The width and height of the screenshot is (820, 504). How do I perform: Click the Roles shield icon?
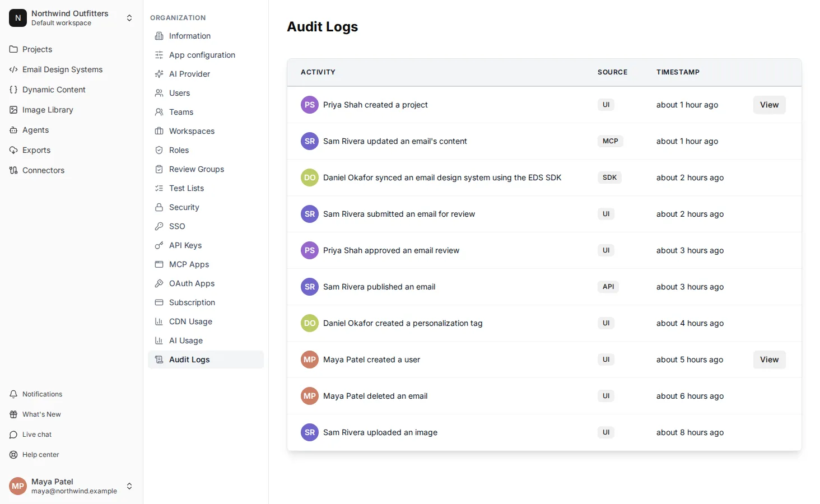tap(159, 150)
